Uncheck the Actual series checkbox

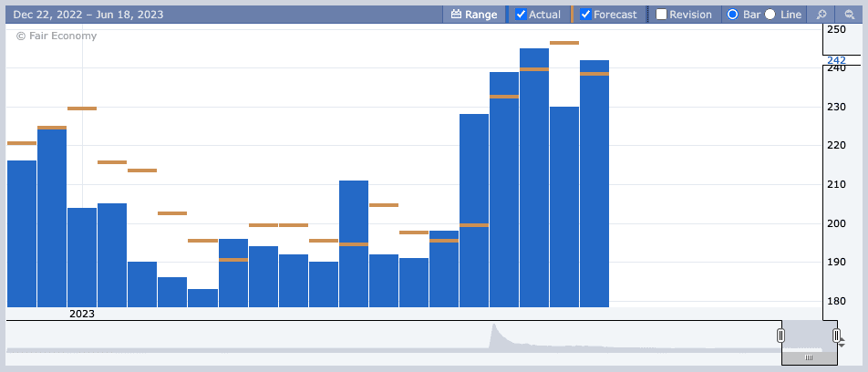521,15
